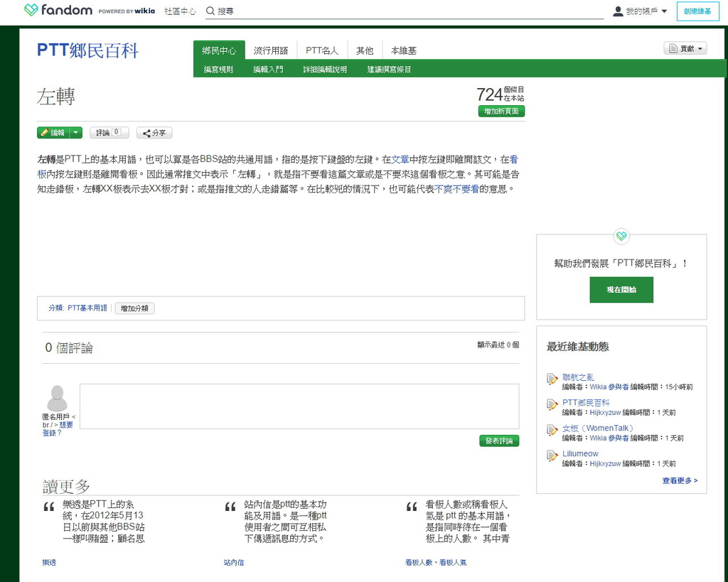Open the 聯航之亂 recent activity link
This screenshot has width=728, height=582.
(578, 377)
